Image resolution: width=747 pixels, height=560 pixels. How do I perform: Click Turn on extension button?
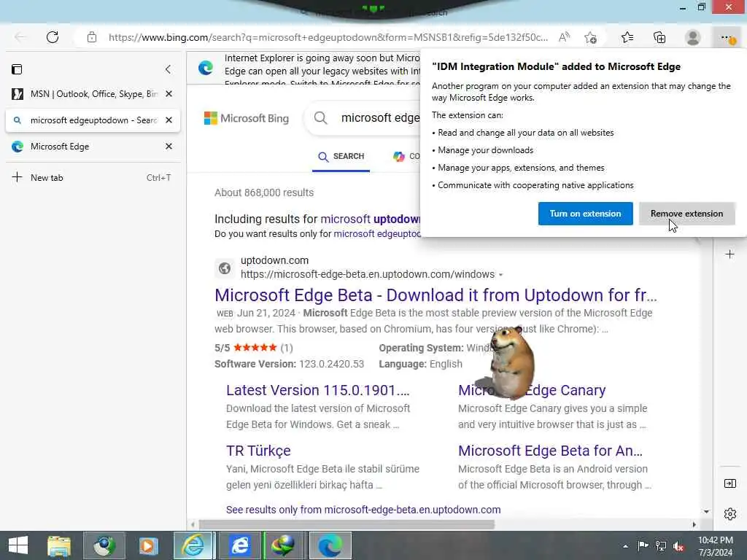[586, 214]
